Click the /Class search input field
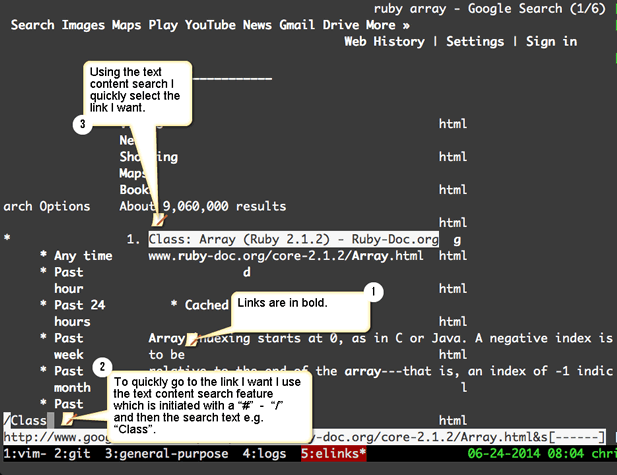Screen dimensions: 617x475 [28, 420]
